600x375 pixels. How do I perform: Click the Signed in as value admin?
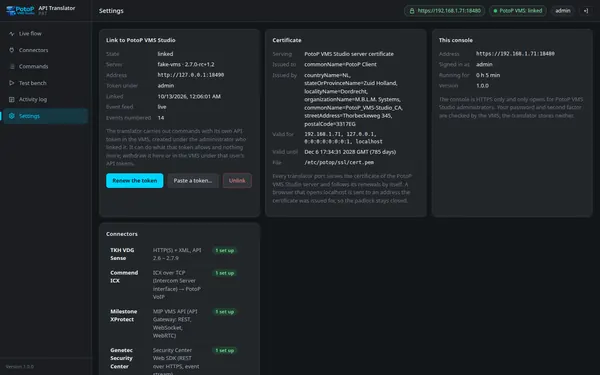pos(484,64)
